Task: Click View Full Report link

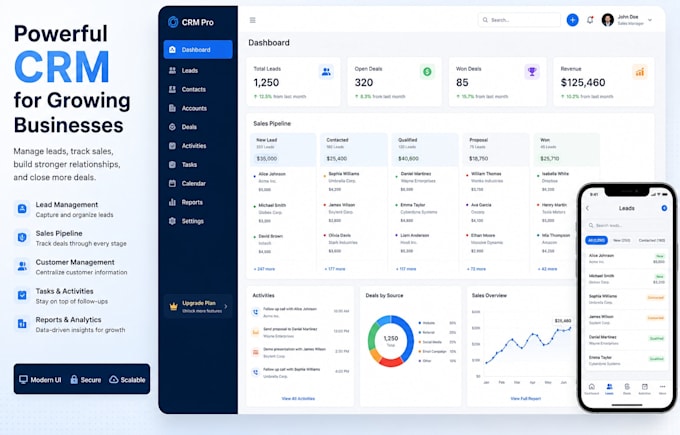Action: (x=526, y=399)
